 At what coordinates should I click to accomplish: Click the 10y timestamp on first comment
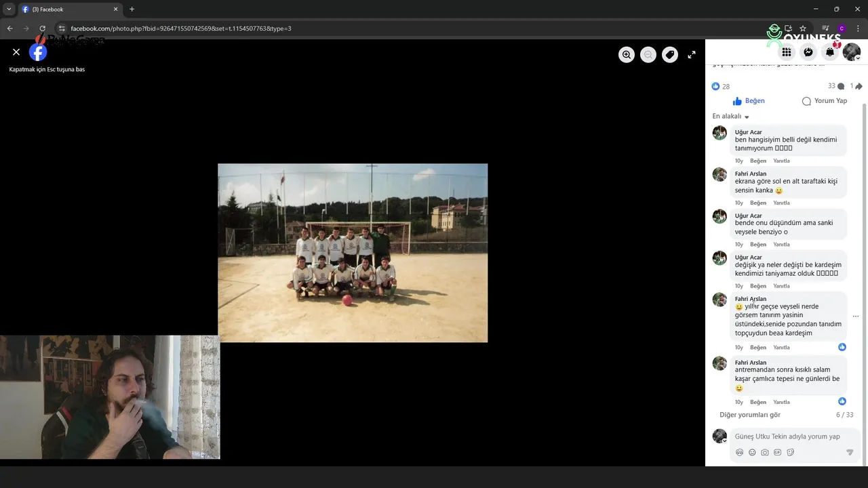[x=739, y=161]
